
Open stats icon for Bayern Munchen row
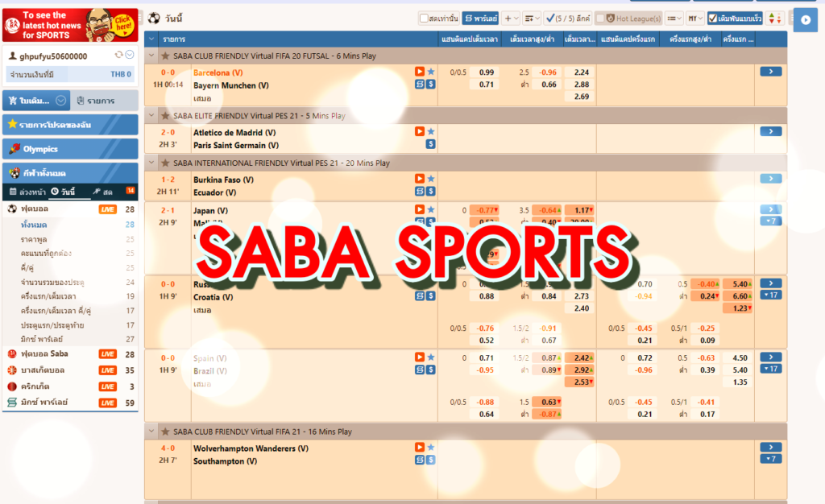point(419,84)
